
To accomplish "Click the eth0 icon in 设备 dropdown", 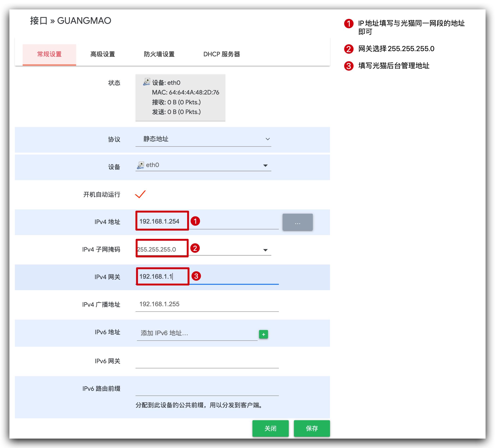I will point(140,165).
